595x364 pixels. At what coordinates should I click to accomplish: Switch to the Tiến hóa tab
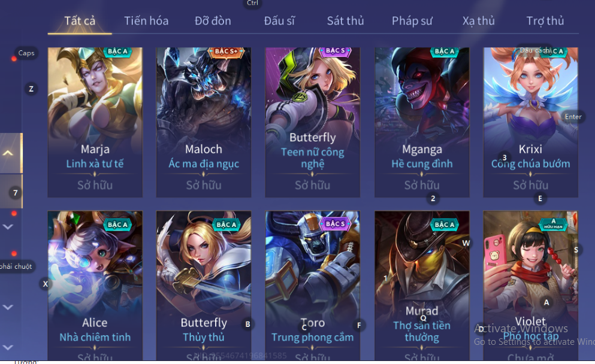point(146,21)
